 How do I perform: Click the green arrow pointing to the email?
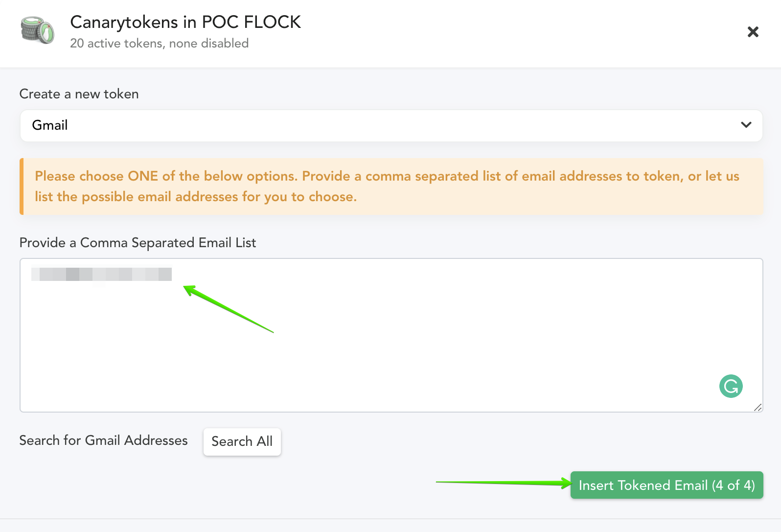tap(228, 309)
